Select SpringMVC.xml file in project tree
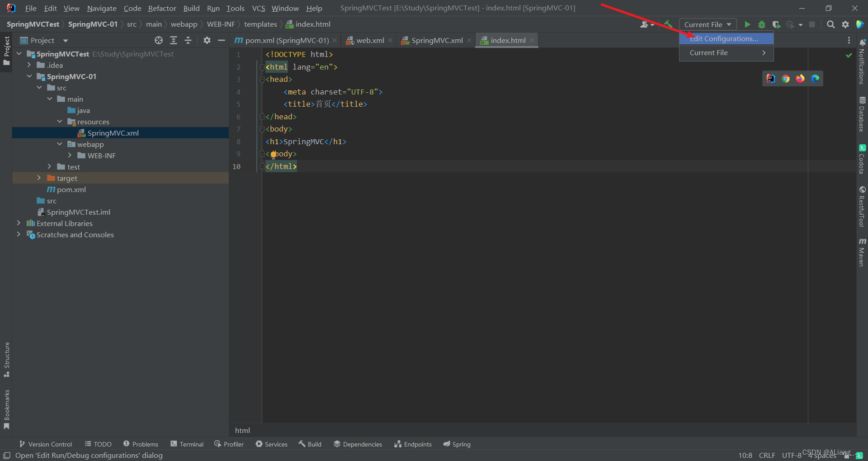The width and height of the screenshot is (868, 461). (113, 133)
